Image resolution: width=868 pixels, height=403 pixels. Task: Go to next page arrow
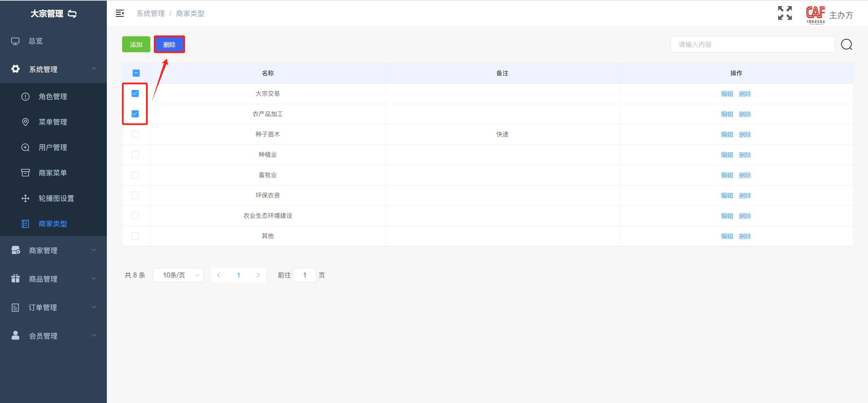pos(258,275)
